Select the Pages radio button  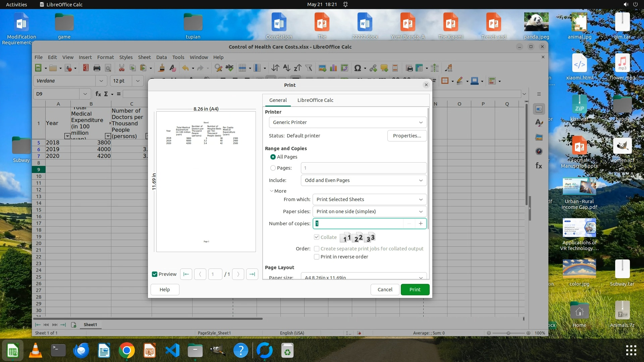tap(273, 168)
